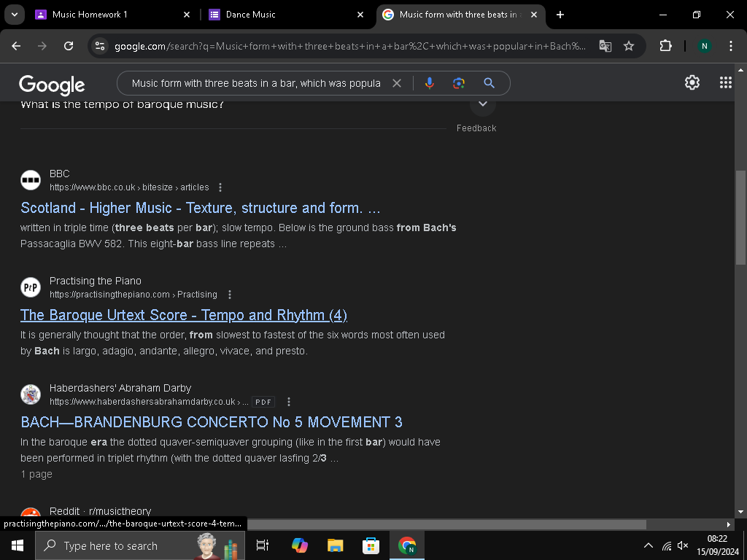Switch to Music Homework 1 tab
Image resolution: width=747 pixels, height=560 pixels.
click(111, 15)
